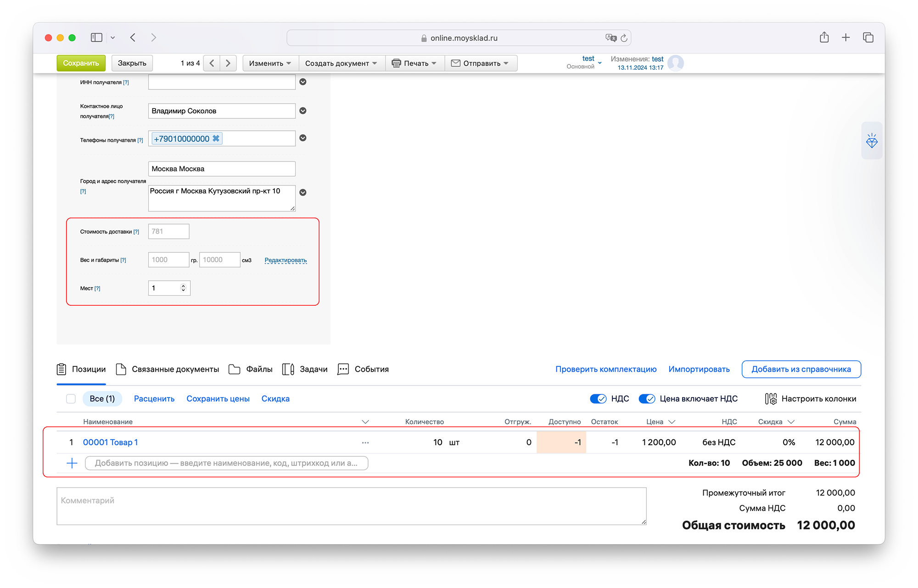The image size is (918, 588).
Task: Remove phone tag +79010000000 with x icon
Action: tap(216, 139)
